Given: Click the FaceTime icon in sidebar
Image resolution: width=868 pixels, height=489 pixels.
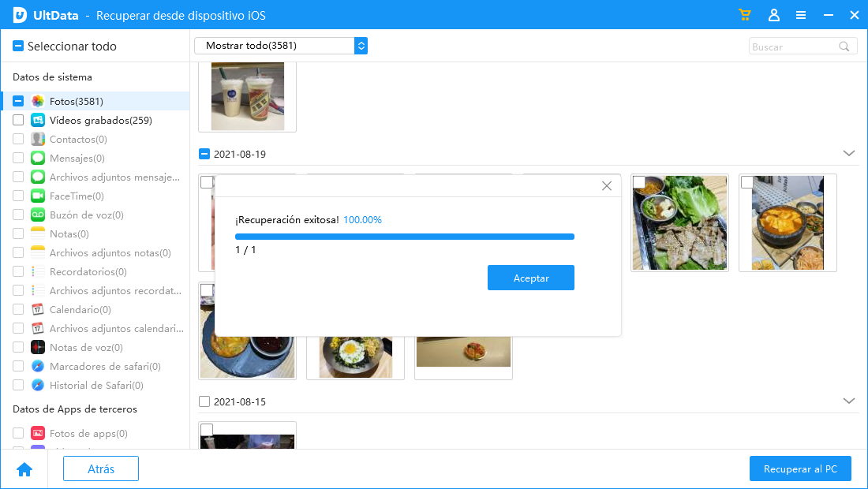Looking at the screenshot, I should click(38, 196).
